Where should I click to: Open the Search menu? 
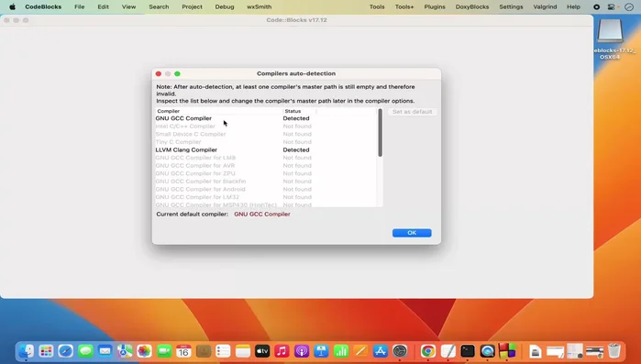159,7
